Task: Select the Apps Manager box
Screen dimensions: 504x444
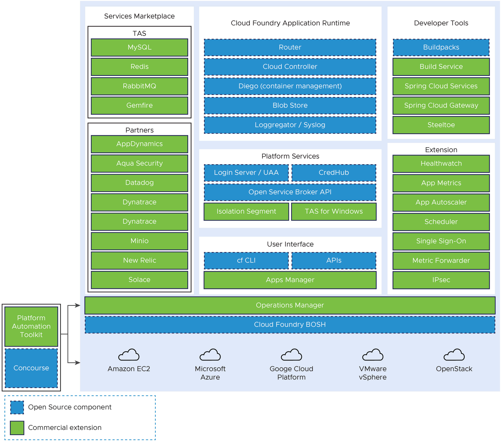Action: 290,280
